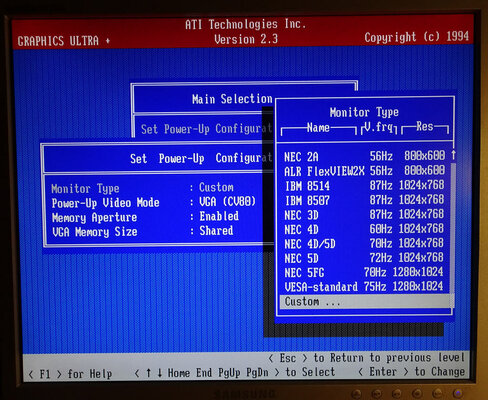Click Name column header

(318, 127)
